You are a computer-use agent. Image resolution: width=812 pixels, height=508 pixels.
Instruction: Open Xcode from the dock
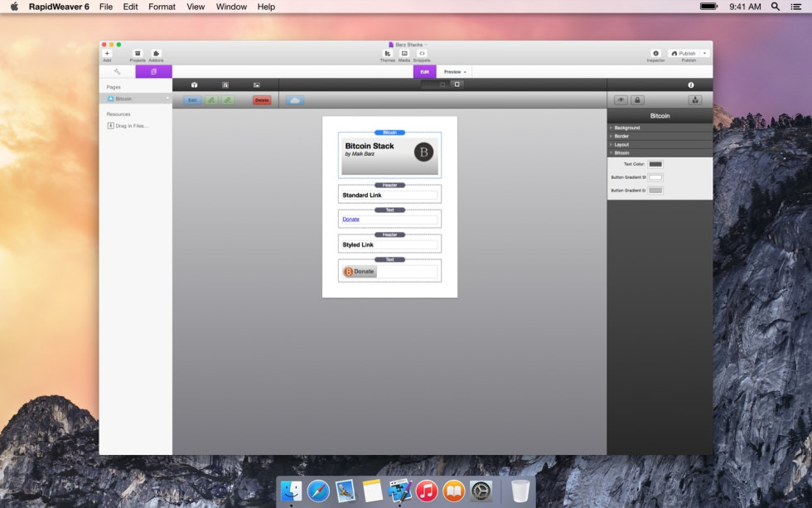(x=399, y=491)
